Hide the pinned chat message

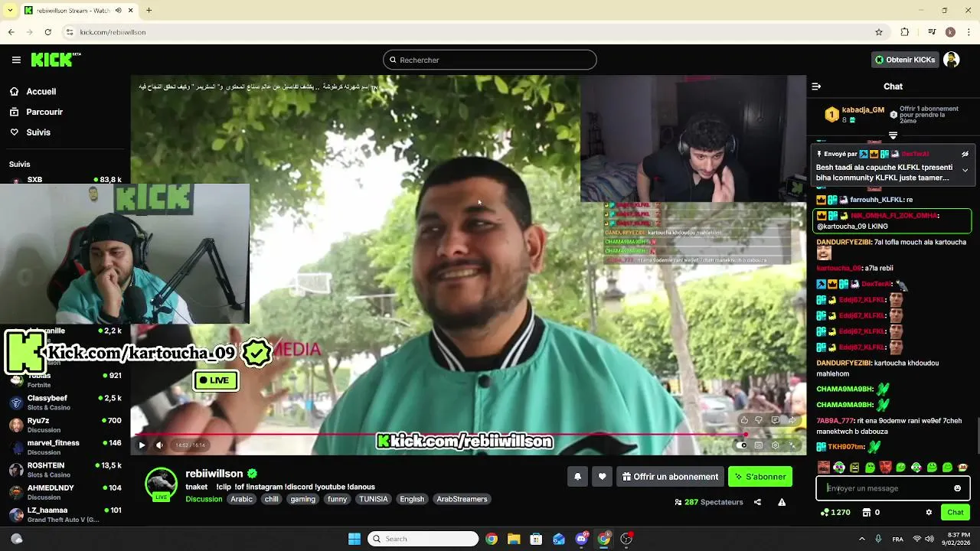[965, 154]
